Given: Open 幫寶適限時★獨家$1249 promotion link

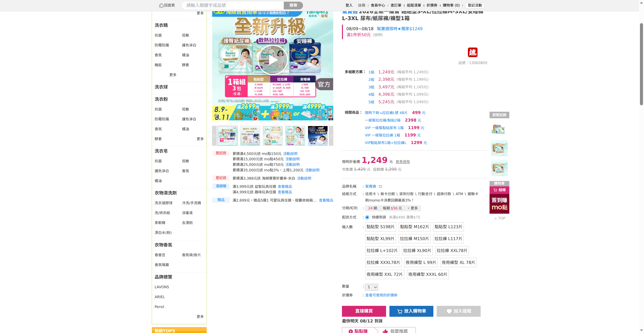Looking at the screenshot, I should point(400,29).
